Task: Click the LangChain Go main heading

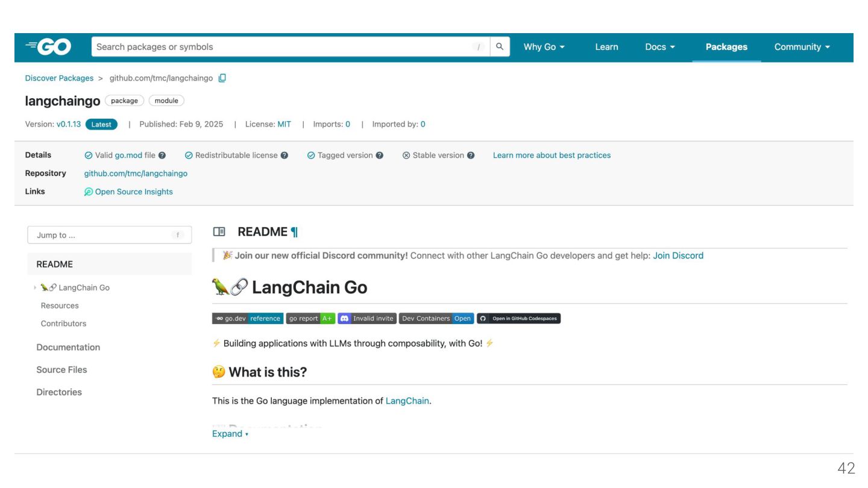Action: (x=290, y=288)
